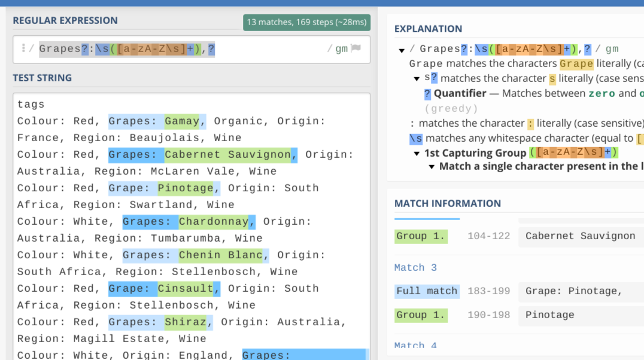Click the "REGULAR EXPRESSION" section heading

65,20
